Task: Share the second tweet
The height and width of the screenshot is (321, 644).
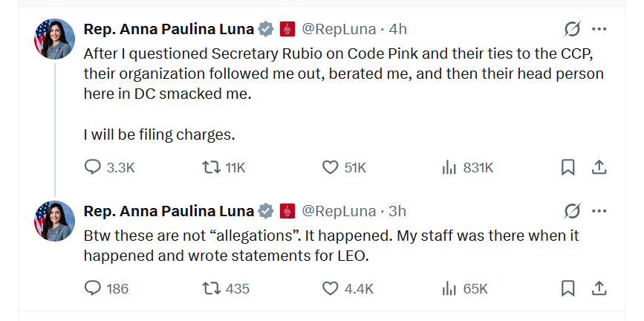Action: pos(599,288)
